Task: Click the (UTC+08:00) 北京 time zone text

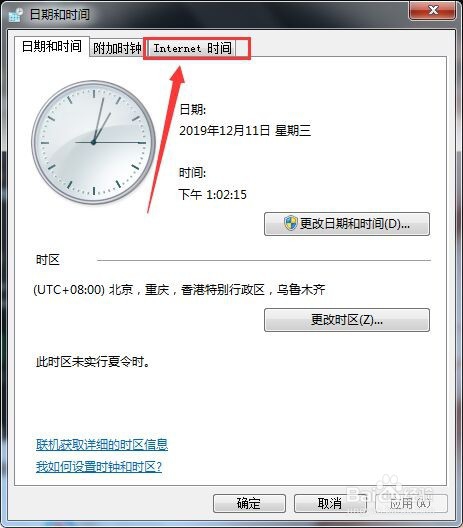Action: coord(179,290)
